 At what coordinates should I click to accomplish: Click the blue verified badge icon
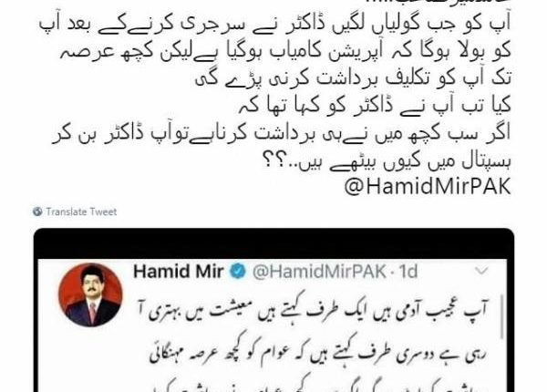[x=238, y=272]
